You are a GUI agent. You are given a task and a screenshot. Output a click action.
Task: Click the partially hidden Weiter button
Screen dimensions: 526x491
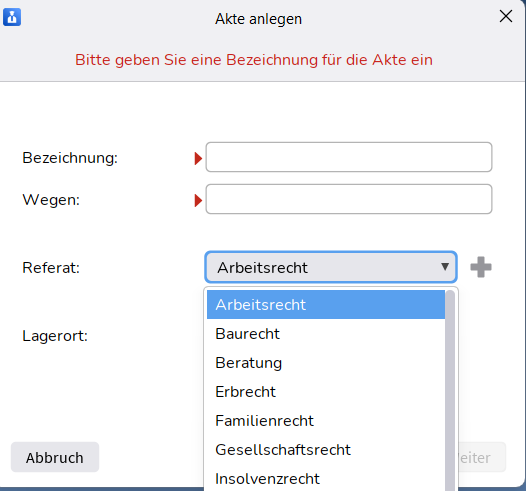482,457
